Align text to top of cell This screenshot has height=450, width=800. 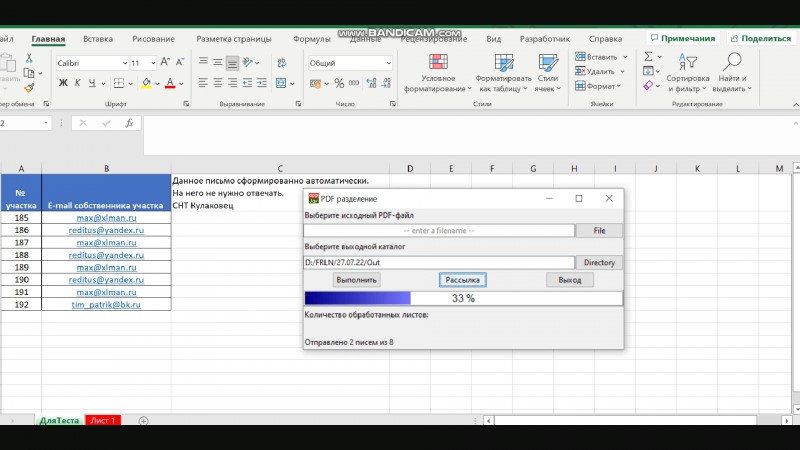[203, 62]
